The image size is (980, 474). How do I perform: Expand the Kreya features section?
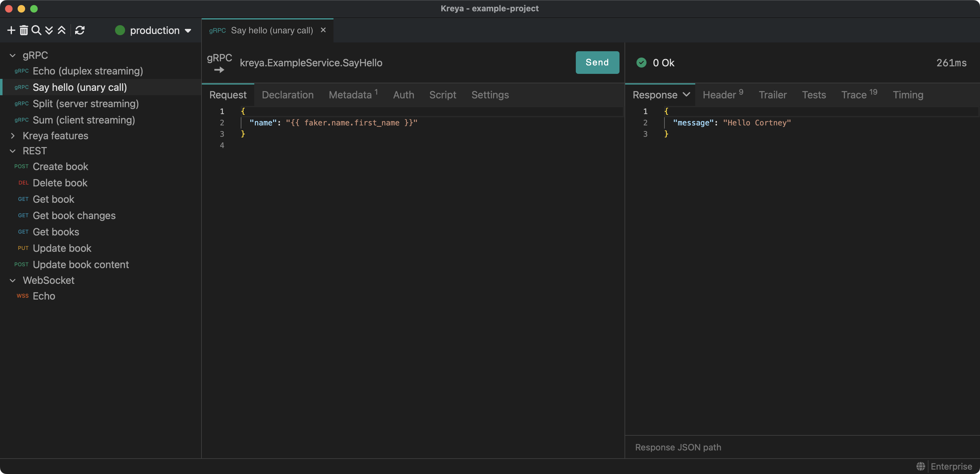click(13, 136)
